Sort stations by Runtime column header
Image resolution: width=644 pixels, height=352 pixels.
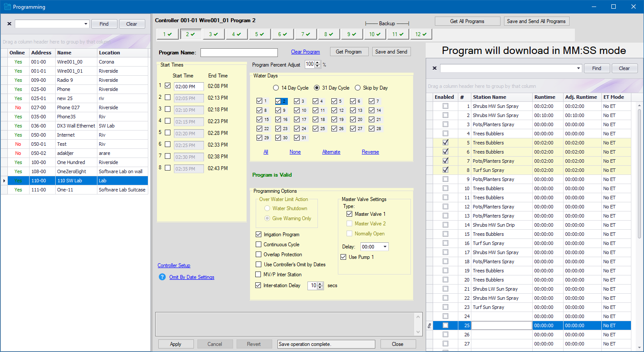548,97
